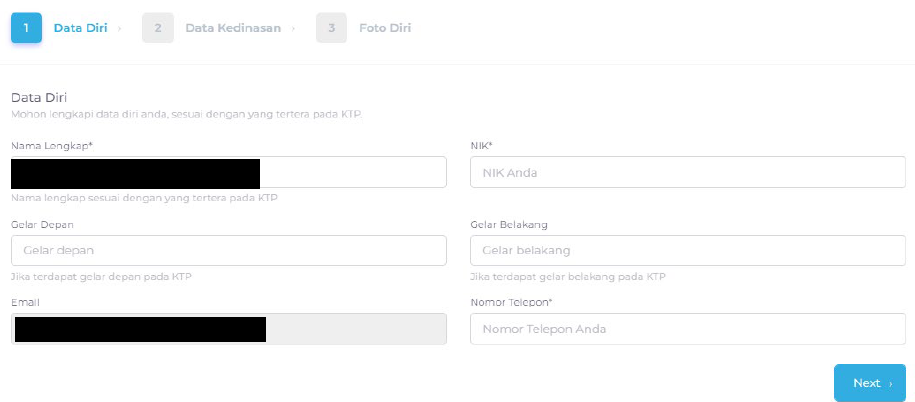915x402 pixels.
Task: Click the Gelar Depan field label
Action: click(x=42, y=225)
